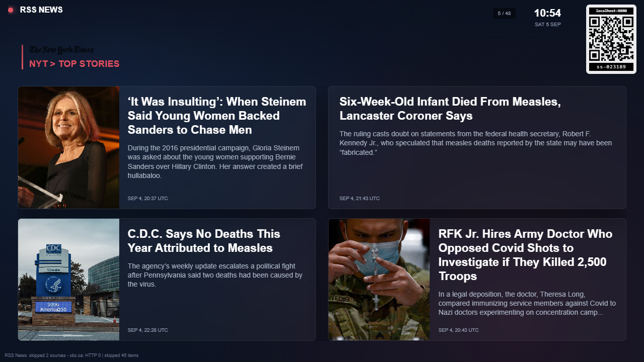
Task: Click the SAT 5 SEP date
Action: (548, 25)
